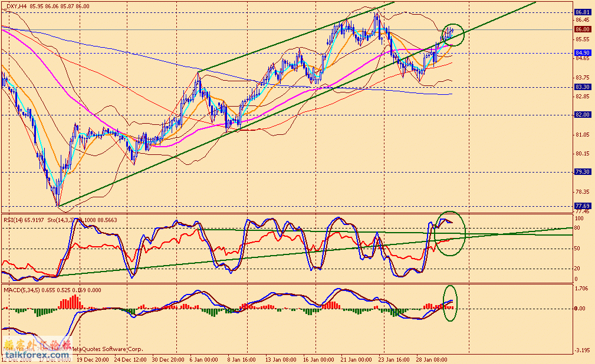The image size is (595, 364).
Task: Click the 86.00 current price label
Action: tap(582, 29)
